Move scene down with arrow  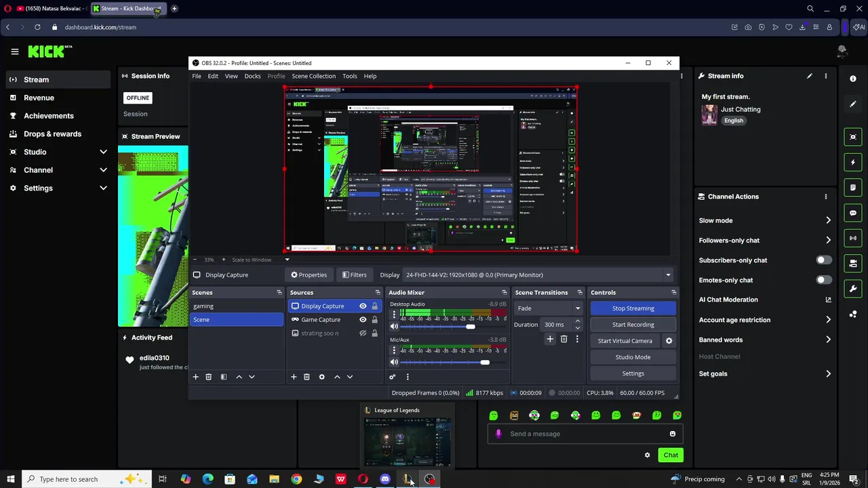click(x=252, y=377)
